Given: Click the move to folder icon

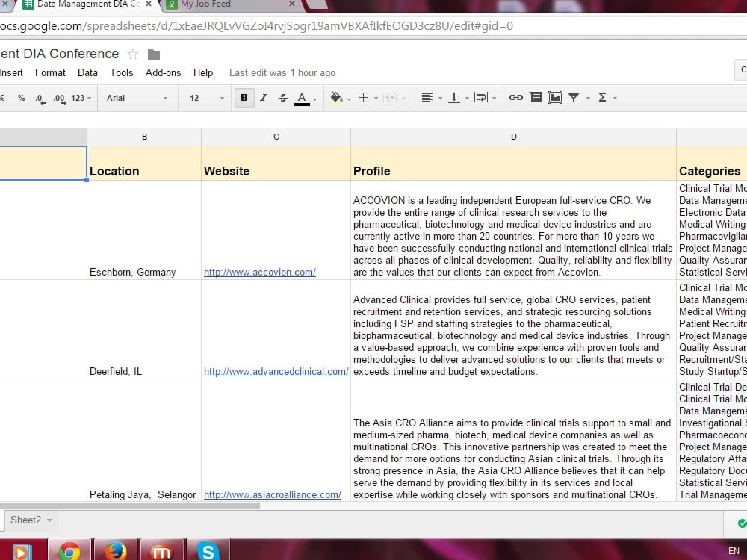Looking at the screenshot, I should 153,55.
